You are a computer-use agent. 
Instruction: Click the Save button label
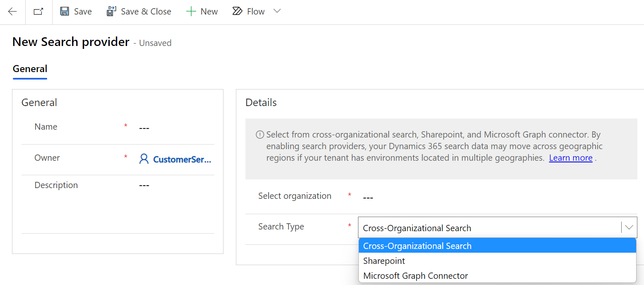point(83,12)
